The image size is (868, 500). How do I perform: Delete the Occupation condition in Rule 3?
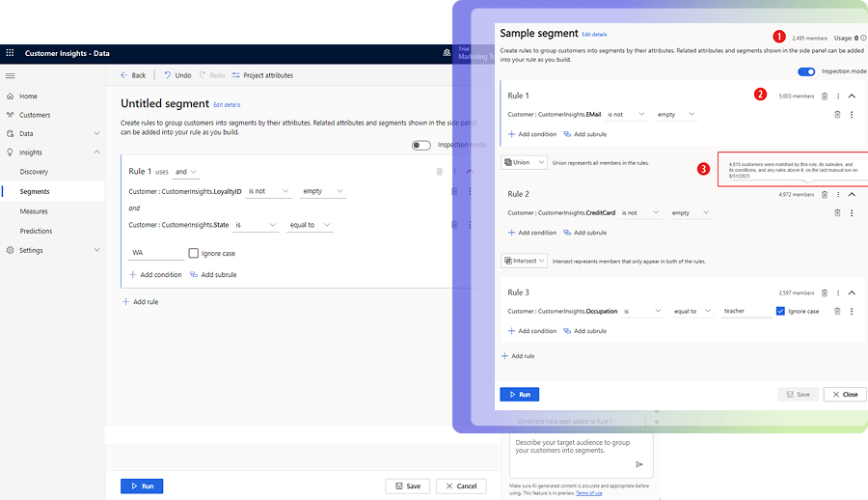tap(837, 311)
